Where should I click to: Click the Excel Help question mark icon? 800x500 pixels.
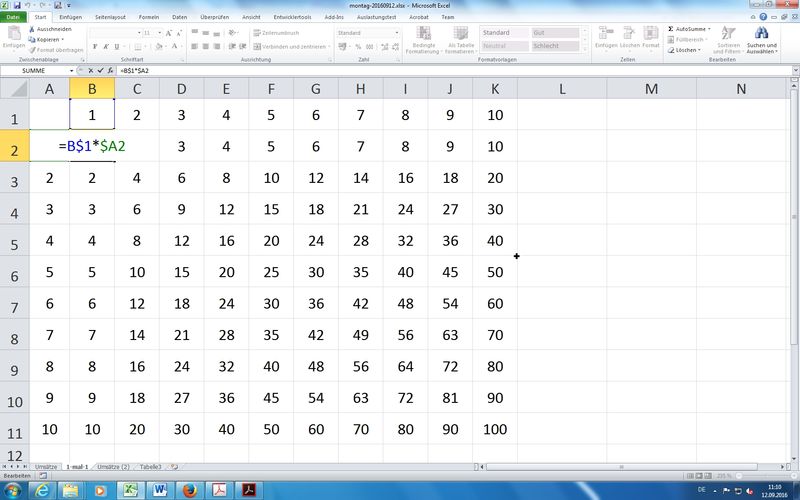763,17
